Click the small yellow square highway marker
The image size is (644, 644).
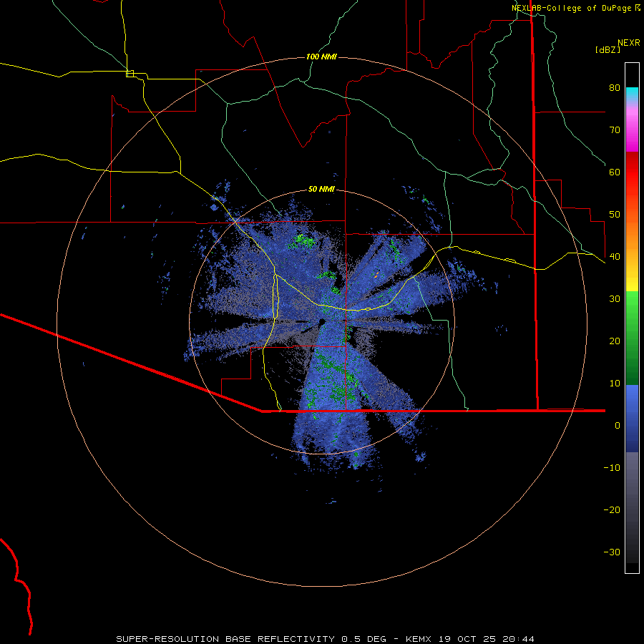coord(130,74)
